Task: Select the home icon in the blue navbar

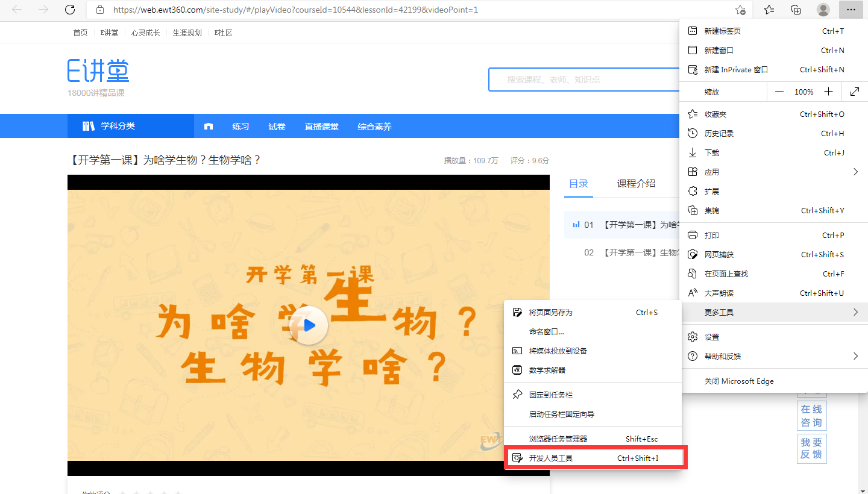Action: pos(208,126)
